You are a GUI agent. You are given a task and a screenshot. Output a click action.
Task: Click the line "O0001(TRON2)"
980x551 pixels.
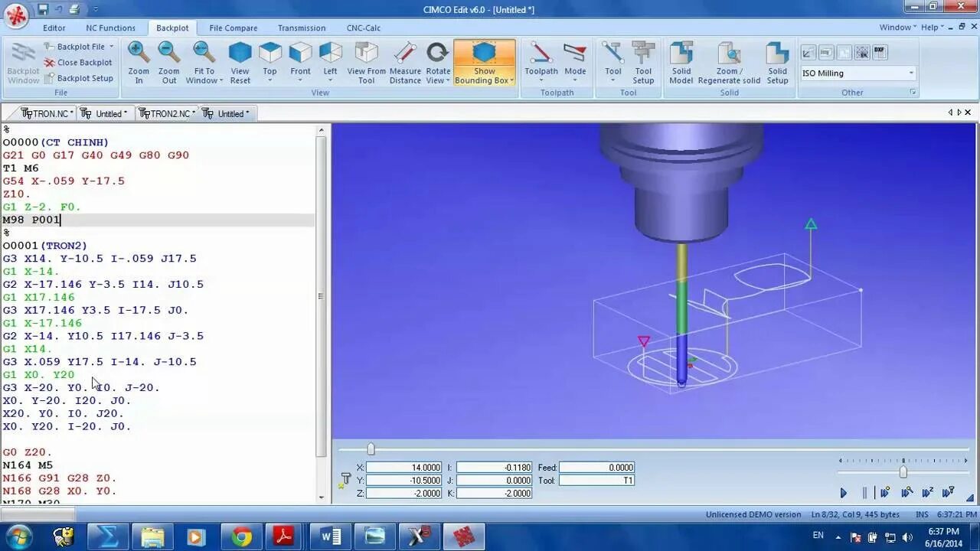pyautogui.click(x=44, y=246)
